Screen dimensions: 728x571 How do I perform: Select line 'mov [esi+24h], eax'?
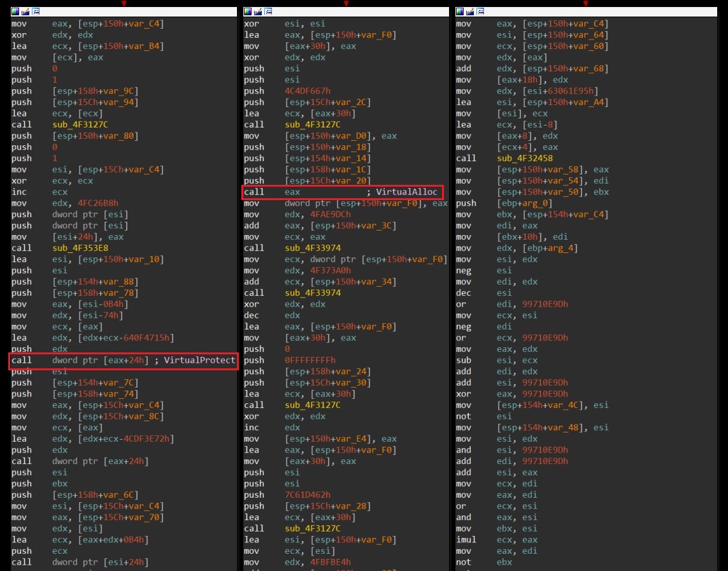tap(68, 236)
